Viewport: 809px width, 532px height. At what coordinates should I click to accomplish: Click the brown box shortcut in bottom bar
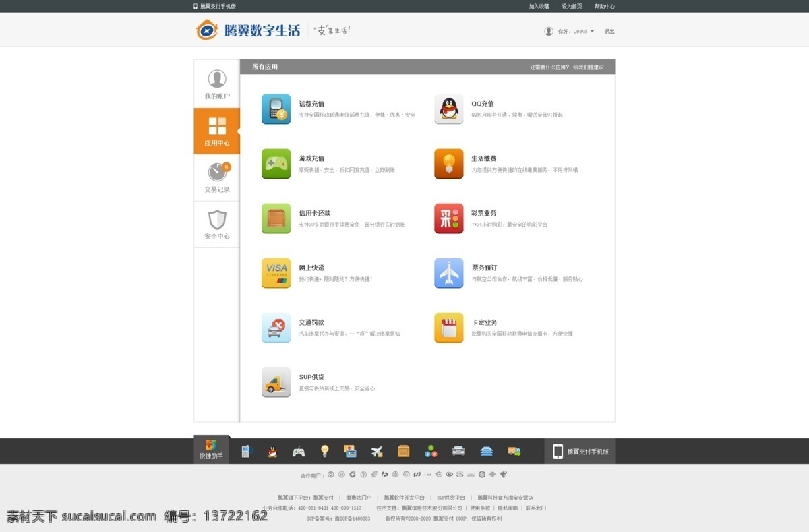(404, 452)
